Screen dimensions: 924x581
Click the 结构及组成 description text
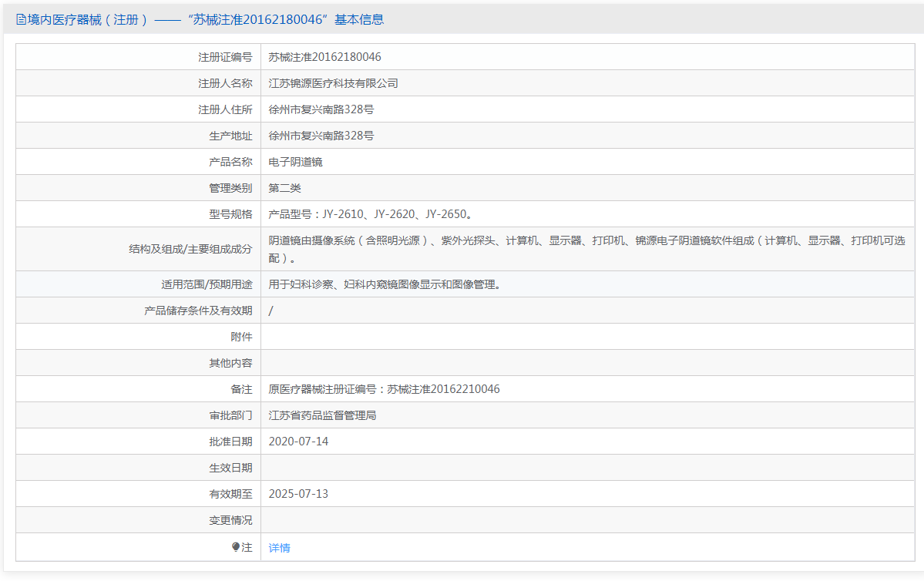click(586, 241)
